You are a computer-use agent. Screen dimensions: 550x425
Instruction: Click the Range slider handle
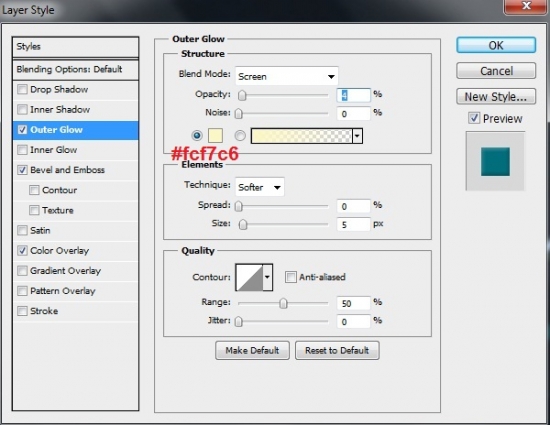tap(283, 303)
